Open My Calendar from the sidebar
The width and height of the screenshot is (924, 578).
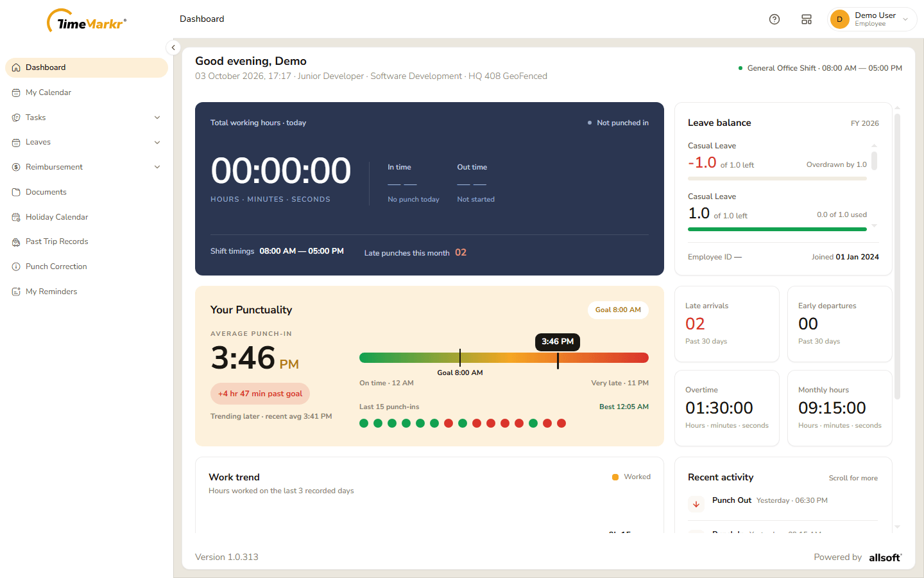point(87,92)
